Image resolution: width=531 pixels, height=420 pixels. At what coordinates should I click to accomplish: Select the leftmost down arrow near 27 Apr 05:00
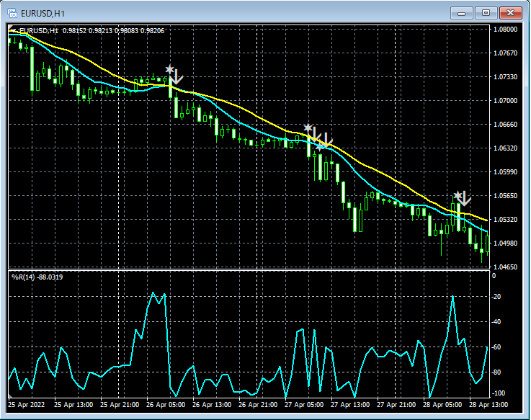coord(316,134)
